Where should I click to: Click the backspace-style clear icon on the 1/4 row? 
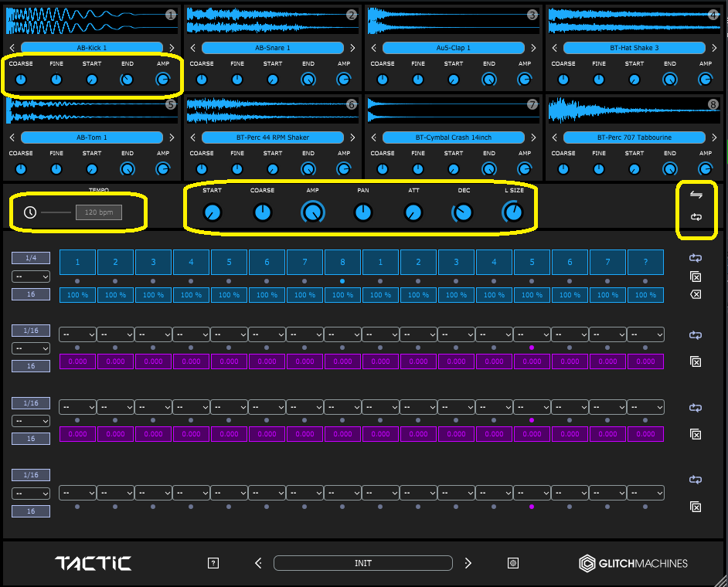696,294
